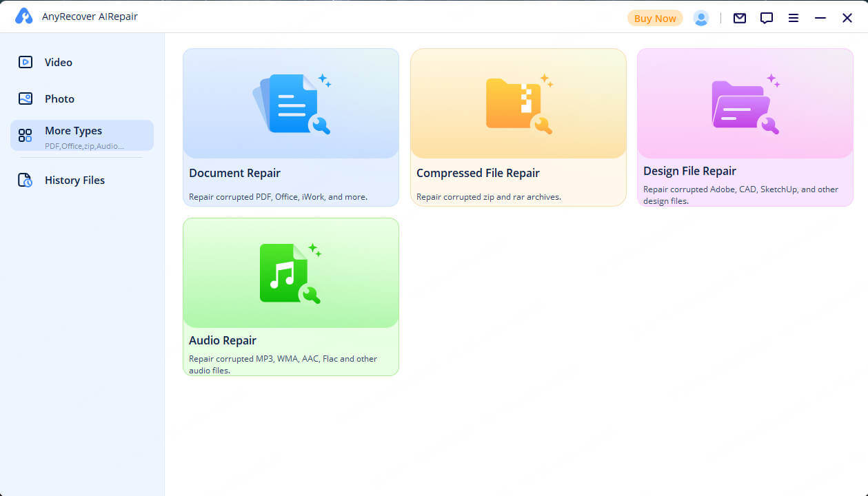
Task: Open the feedback chat bubble icon
Action: [766, 18]
